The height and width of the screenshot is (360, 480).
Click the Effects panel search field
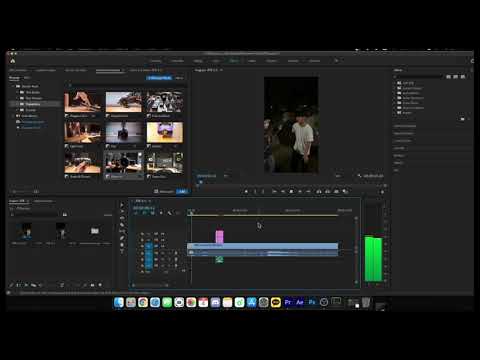[419, 77]
